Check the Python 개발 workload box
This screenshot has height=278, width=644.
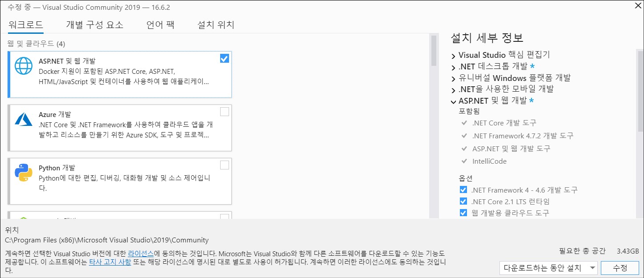pyautogui.click(x=225, y=165)
